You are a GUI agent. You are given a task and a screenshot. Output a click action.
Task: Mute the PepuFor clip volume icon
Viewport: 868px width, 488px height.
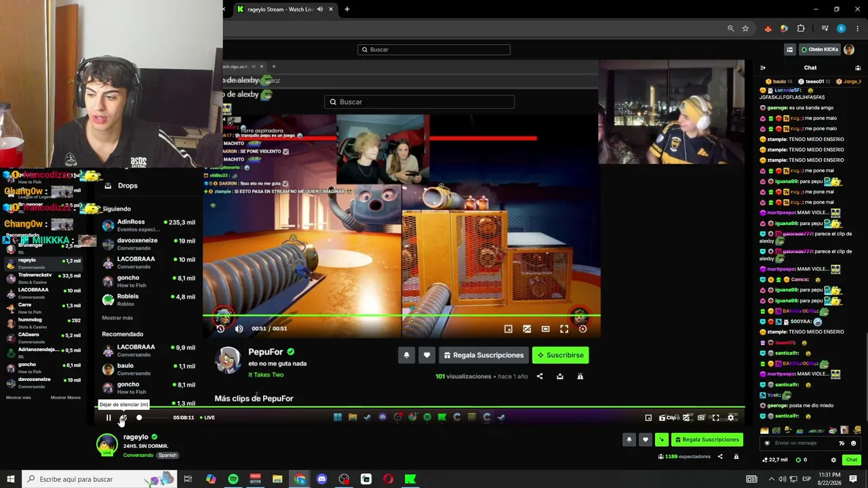(239, 329)
